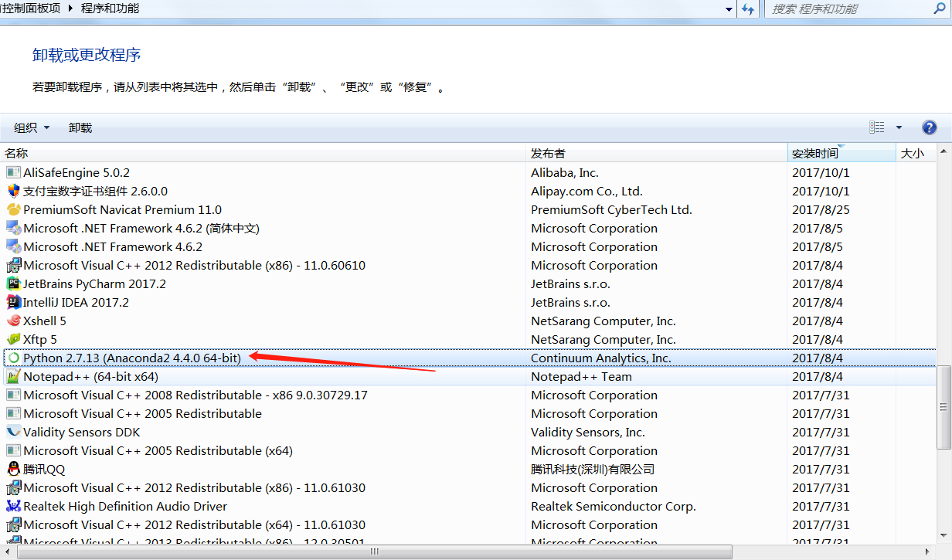Click the change view icon in the toolbar
952x560 pixels.
coord(877,127)
